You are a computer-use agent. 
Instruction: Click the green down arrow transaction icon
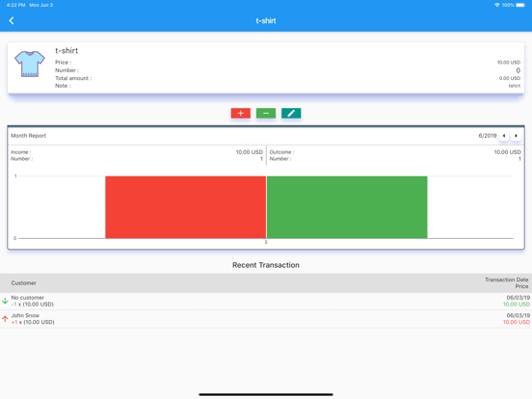pyautogui.click(x=5, y=301)
